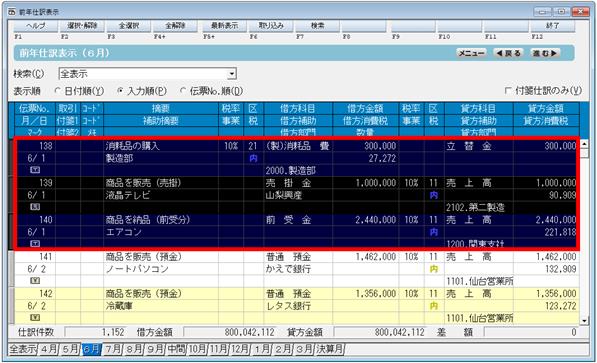Click the mark icon under entry 142
597x363 pixels.
click(35, 317)
